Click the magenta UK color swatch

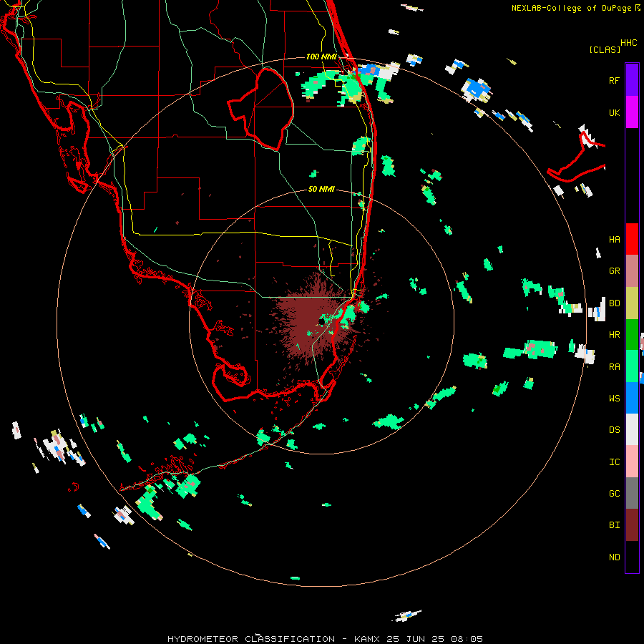pyautogui.click(x=632, y=112)
